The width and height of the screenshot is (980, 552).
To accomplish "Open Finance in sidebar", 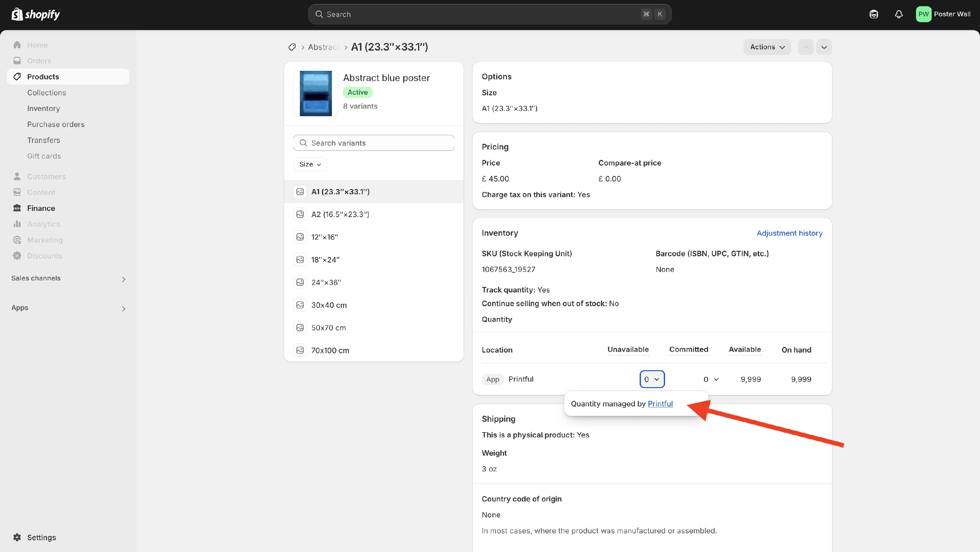I will point(41,208).
